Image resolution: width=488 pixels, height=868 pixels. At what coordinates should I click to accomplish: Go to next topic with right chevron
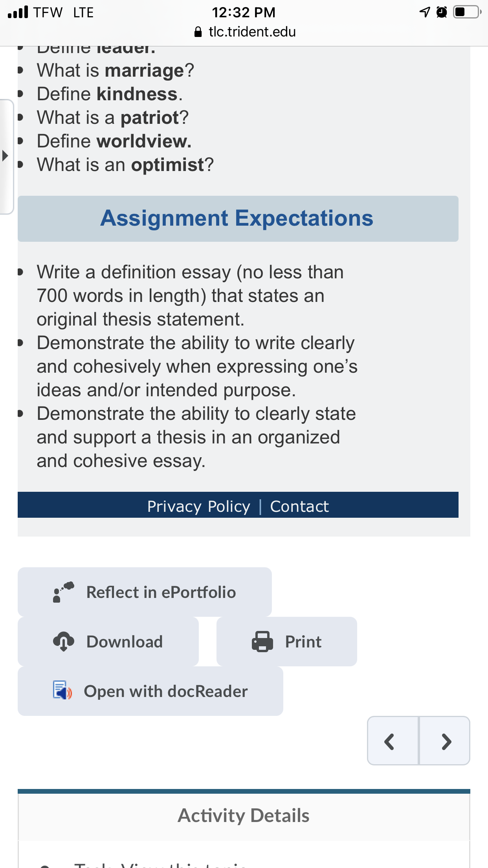[x=444, y=741]
